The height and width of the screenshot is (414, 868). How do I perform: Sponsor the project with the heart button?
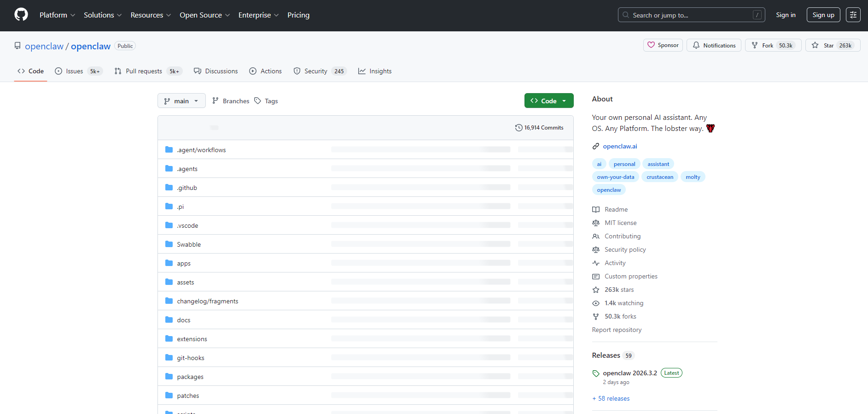tap(663, 45)
